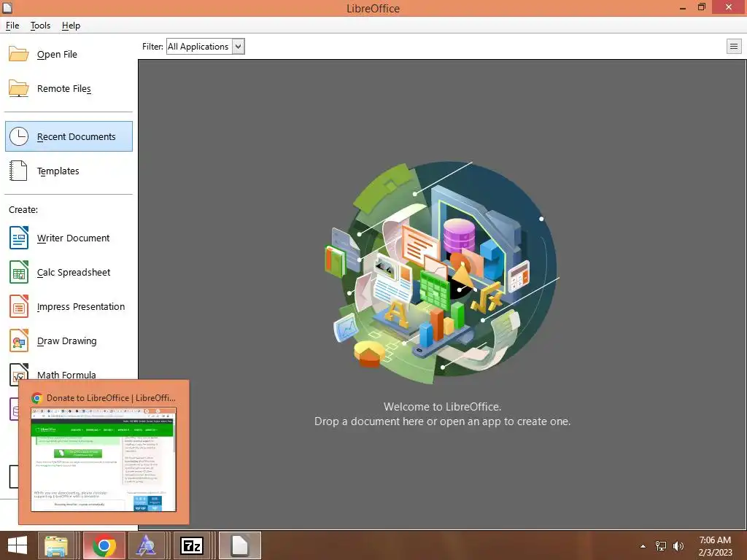
Task: Click the Impress Presentation icon
Action: [18, 307]
